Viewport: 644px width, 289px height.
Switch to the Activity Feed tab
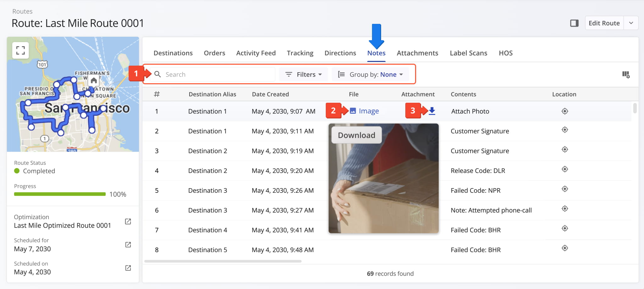tap(256, 53)
